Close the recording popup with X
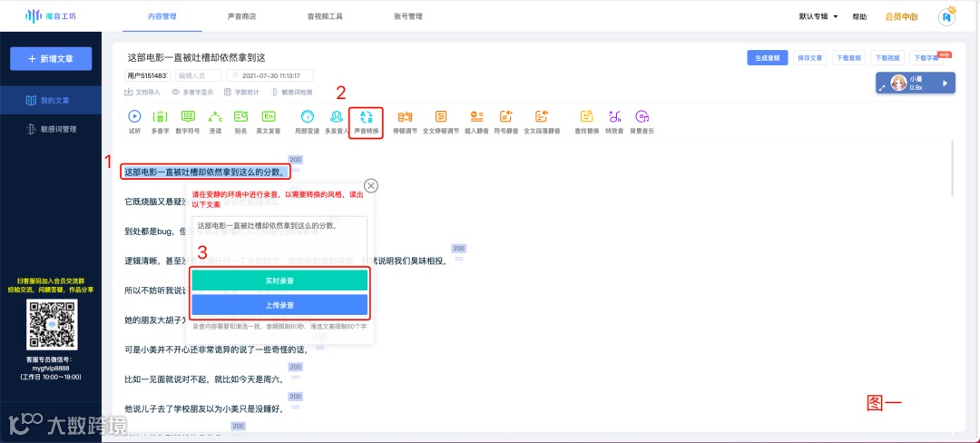This screenshot has height=443, width=980. click(x=370, y=185)
